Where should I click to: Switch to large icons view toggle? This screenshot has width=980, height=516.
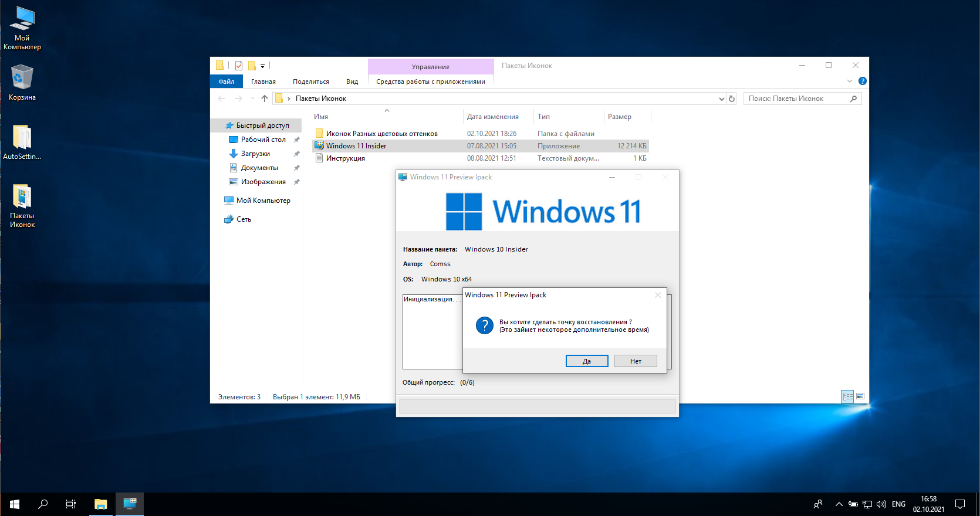pyautogui.click(x=860, y=396)
